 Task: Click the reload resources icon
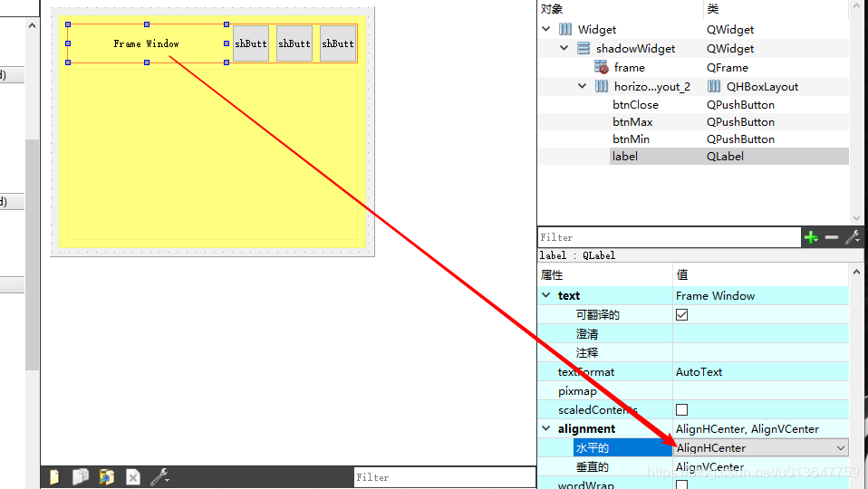pos(106,477)
